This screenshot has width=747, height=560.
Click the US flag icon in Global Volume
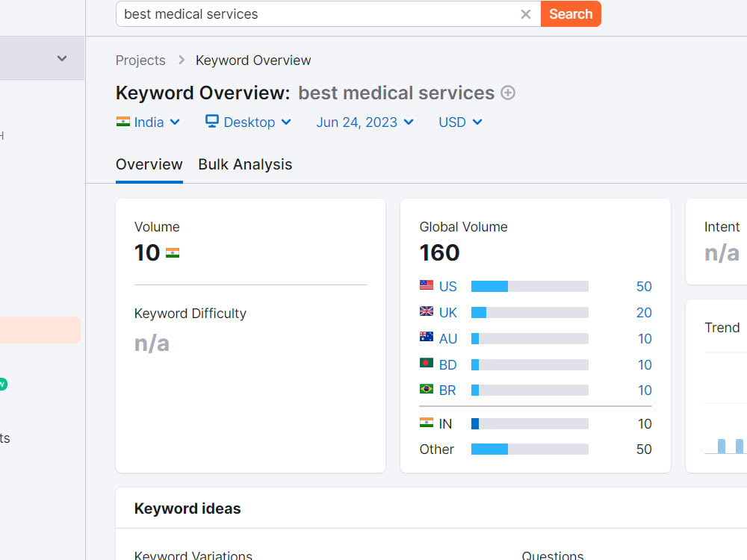pyautogui.click(x=427, y=285)
